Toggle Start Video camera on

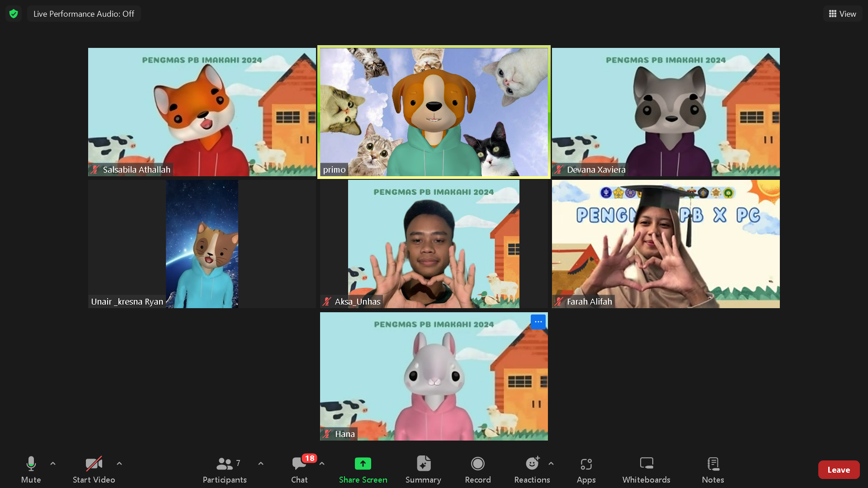(x=94, y=469)
